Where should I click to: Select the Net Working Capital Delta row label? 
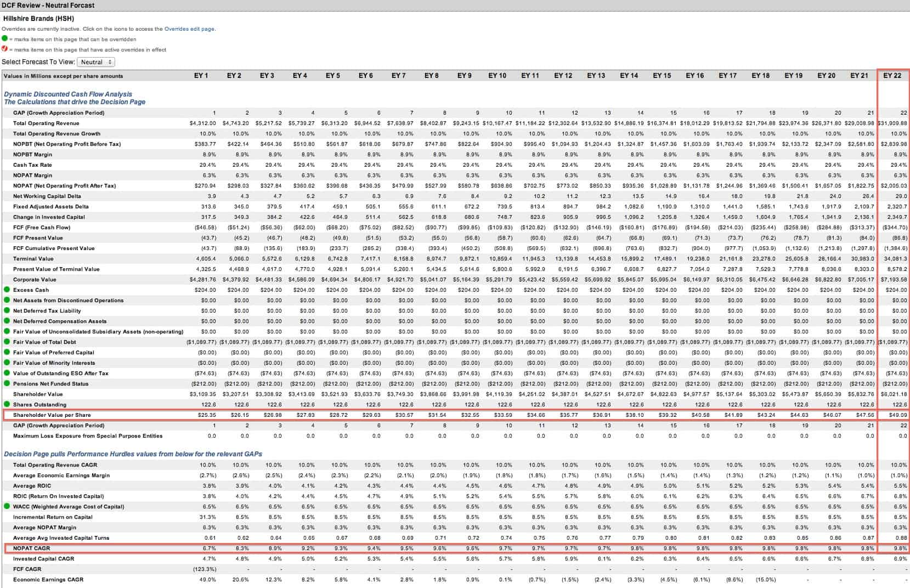[x=47, y=196]
